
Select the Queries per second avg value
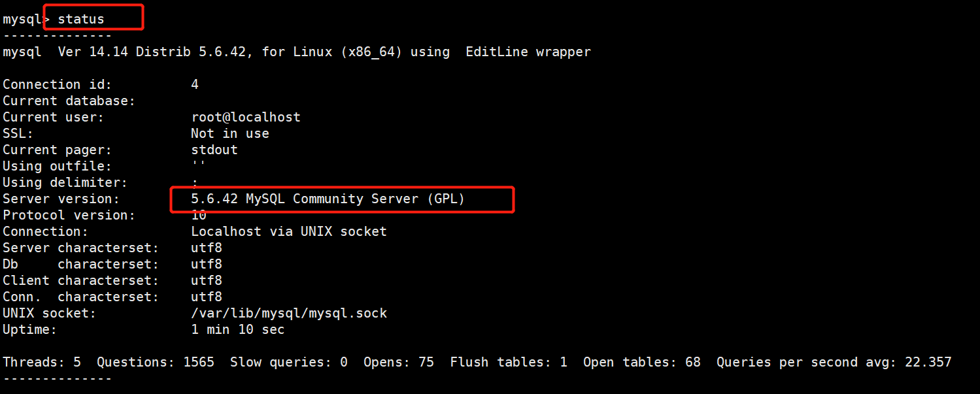click(x=834, y=361)
